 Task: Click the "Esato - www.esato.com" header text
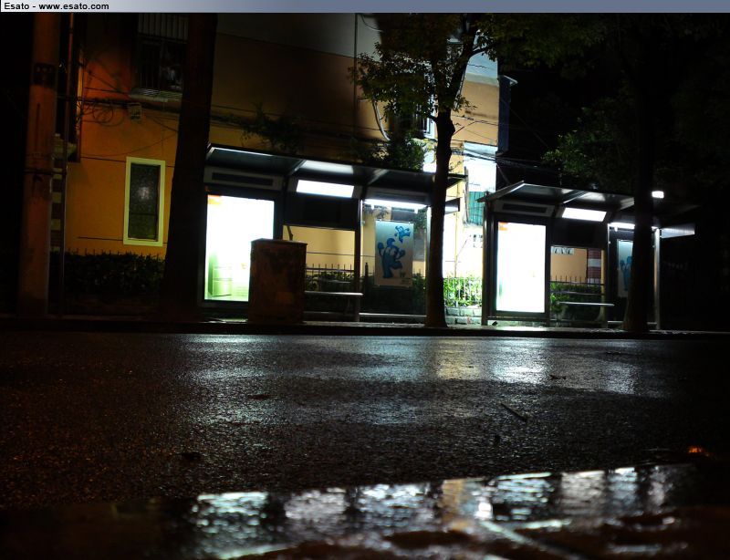coord(57,6)
